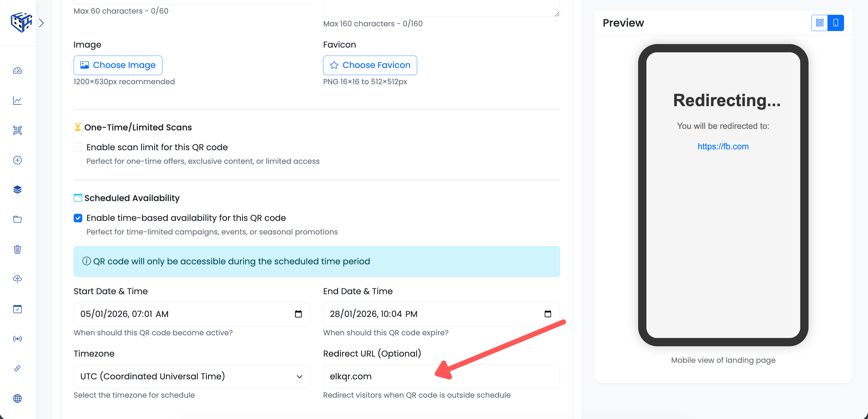This screenshot has width=868, height=419.
Task: Select the calendar scheduling sidebar icon
Action: coord(17,309)
